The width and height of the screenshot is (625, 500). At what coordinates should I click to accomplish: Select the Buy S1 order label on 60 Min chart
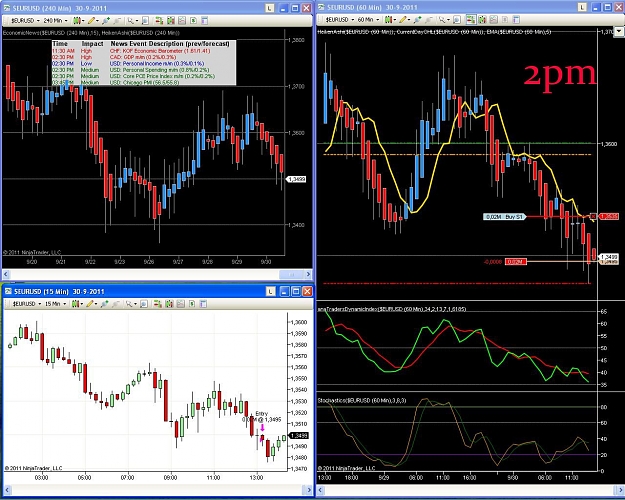505,217
